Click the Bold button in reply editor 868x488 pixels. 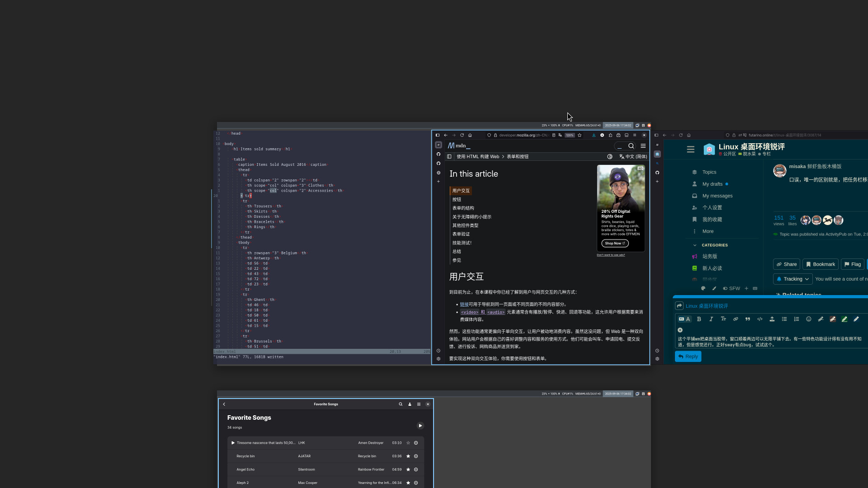click(699, 319)
